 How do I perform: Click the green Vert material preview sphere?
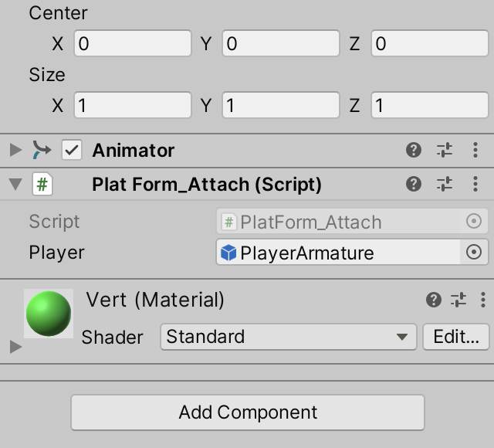[49, 314]
